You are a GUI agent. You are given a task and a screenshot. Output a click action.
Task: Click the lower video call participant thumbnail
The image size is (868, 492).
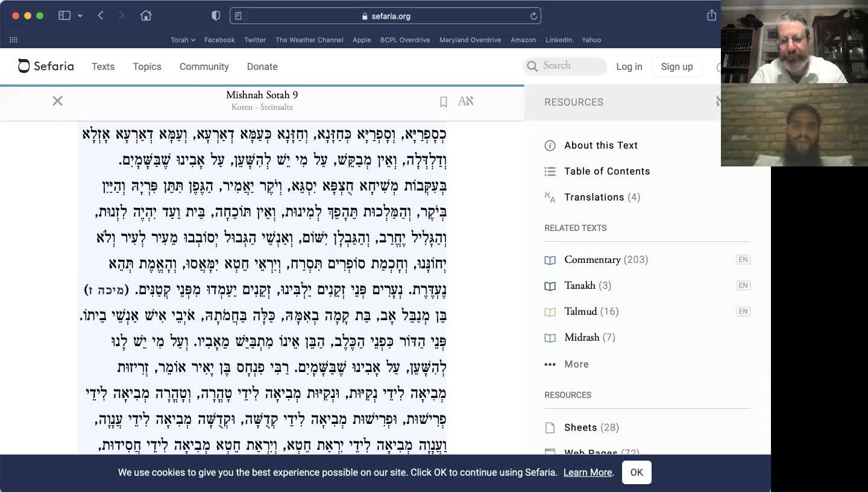pyautogui.click(x=794, y=125)
